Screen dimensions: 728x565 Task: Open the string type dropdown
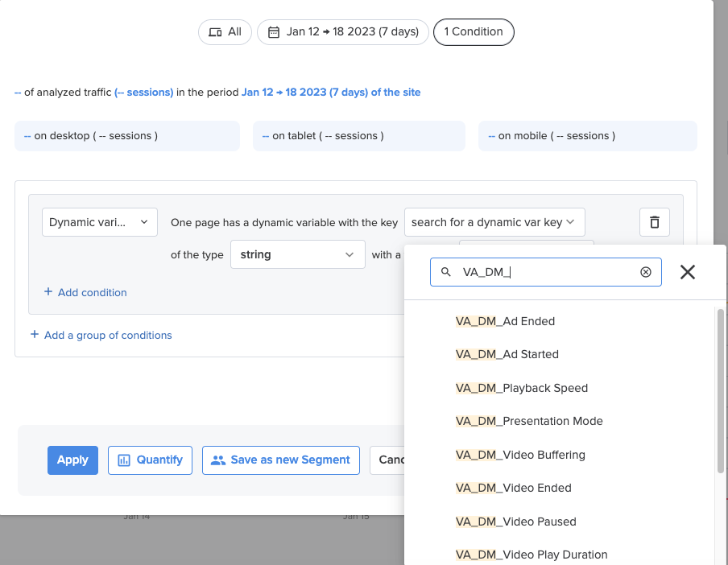[x=298, y=254]
